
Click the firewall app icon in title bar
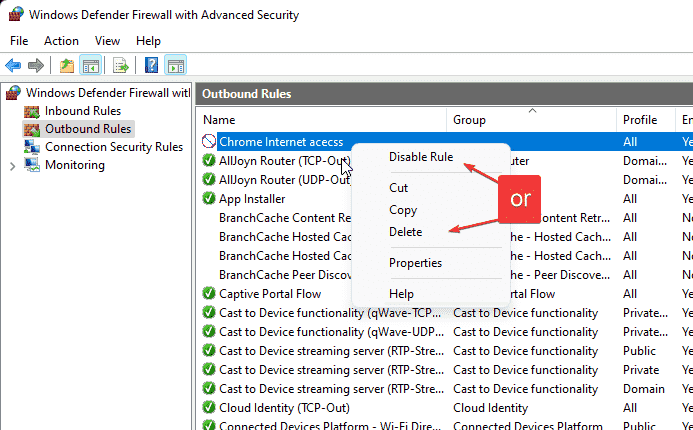click(x=16, y=14)
